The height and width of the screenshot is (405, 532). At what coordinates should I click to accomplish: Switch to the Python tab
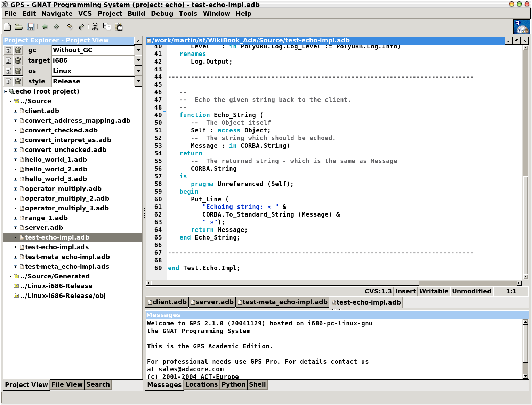pyautogui.click(x=233, y=384)
